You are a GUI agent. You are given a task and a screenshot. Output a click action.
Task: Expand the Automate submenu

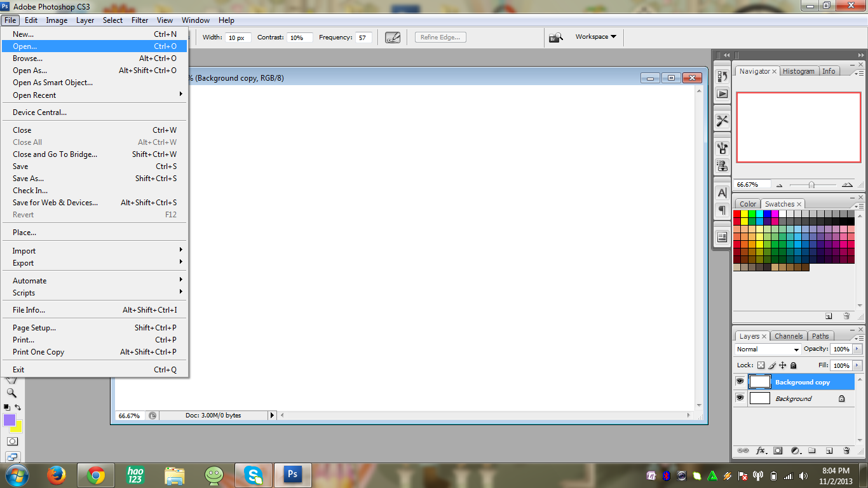[x=95, y=280]
